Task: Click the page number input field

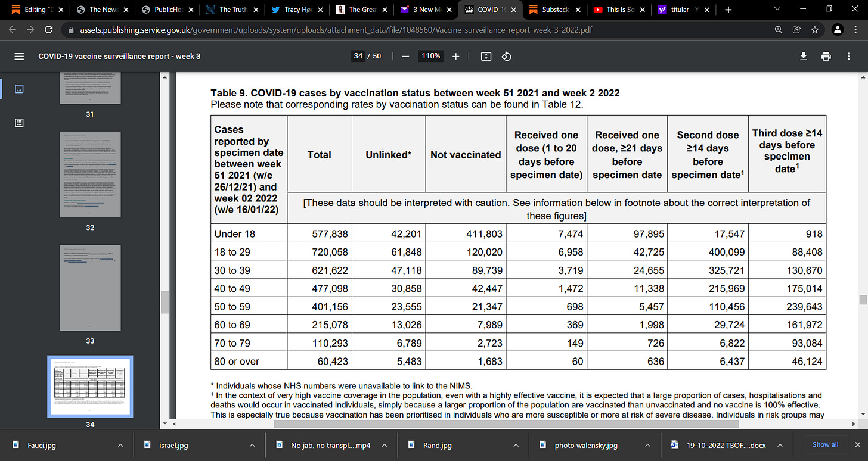Action: tap(358, 56)
